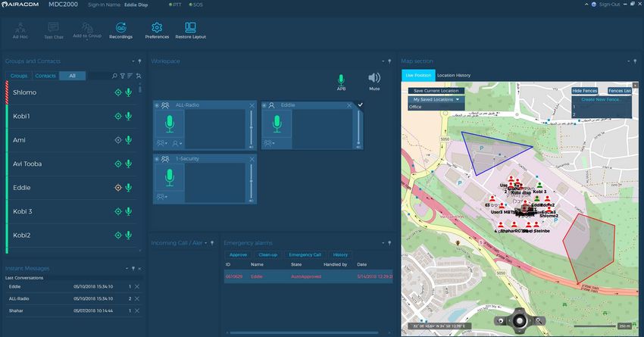The image size is (644, 337).
Task: Expand the My Saved Locations dropdown
Action: pyautogui.click(x=436, y=100)
